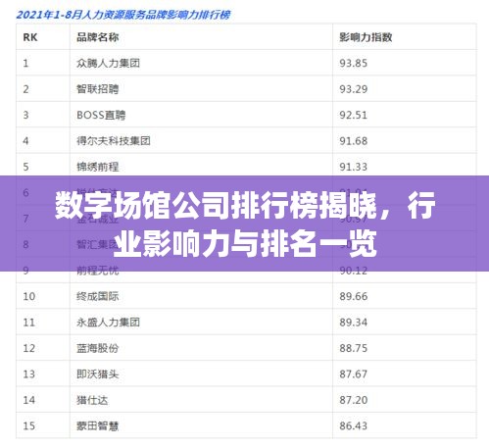This screenshot has width=489, height=448.
Task: Click the purple banner headline 数字场馆公司排行榜揭晓
Action: click(216, 206)
